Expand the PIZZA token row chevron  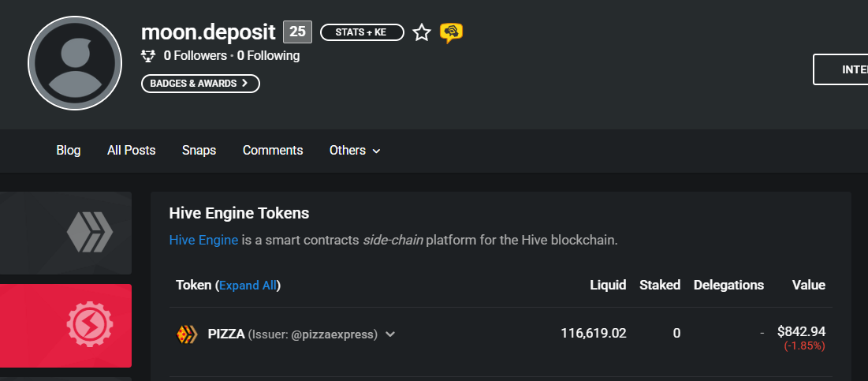(390, 334)
